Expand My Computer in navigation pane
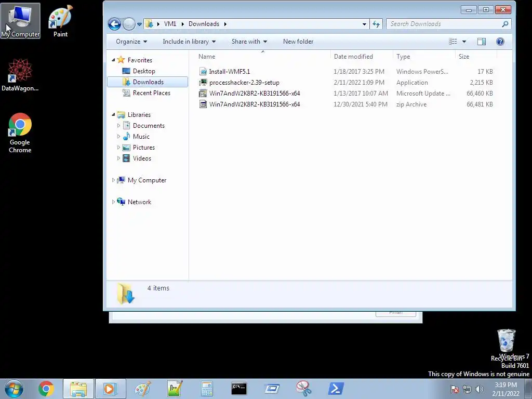Screen dimensions: 532x399 tap(113, 180)
